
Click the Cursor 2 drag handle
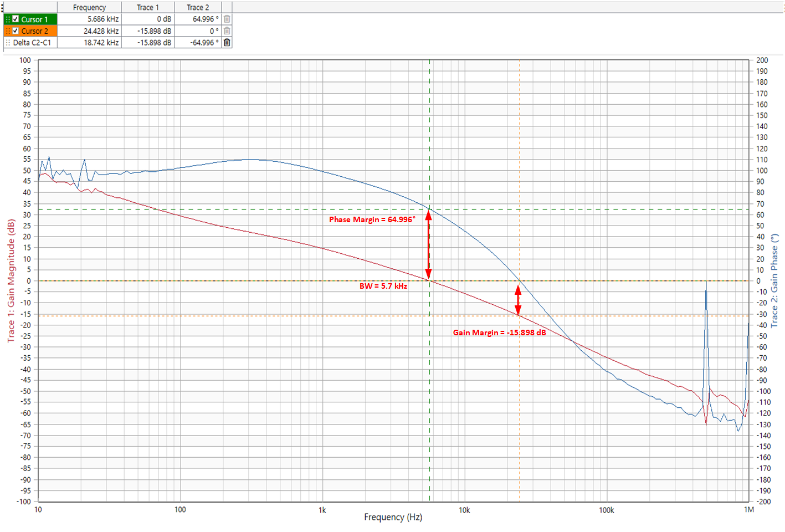click(x=8, y=31)
